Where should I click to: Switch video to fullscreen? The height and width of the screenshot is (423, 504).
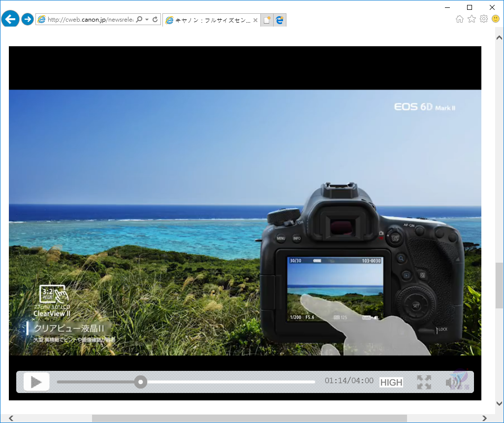click(x=424, y=382)
